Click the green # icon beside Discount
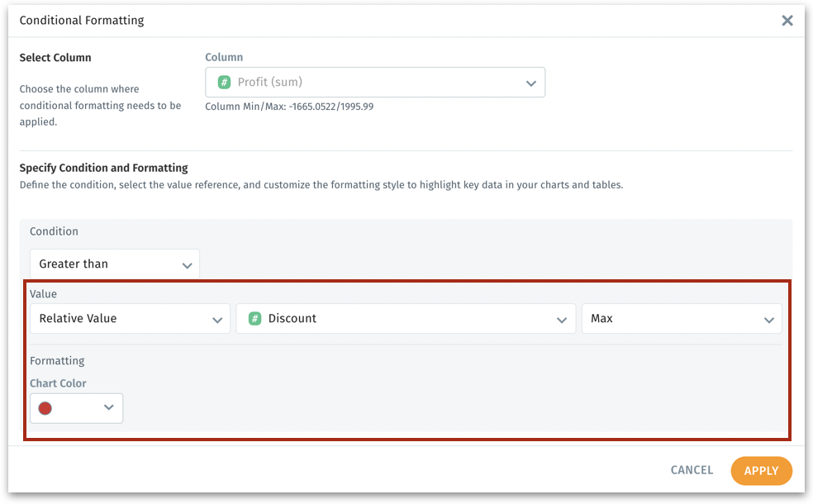 point(255,318)
